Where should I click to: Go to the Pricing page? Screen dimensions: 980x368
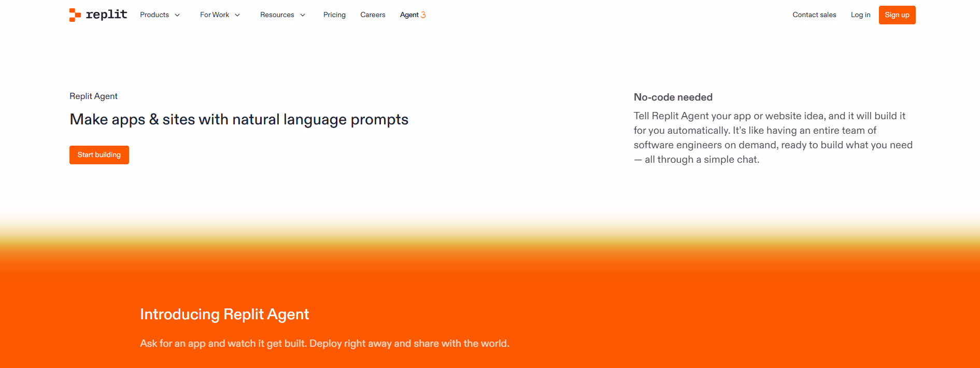(x=334, y=15)
